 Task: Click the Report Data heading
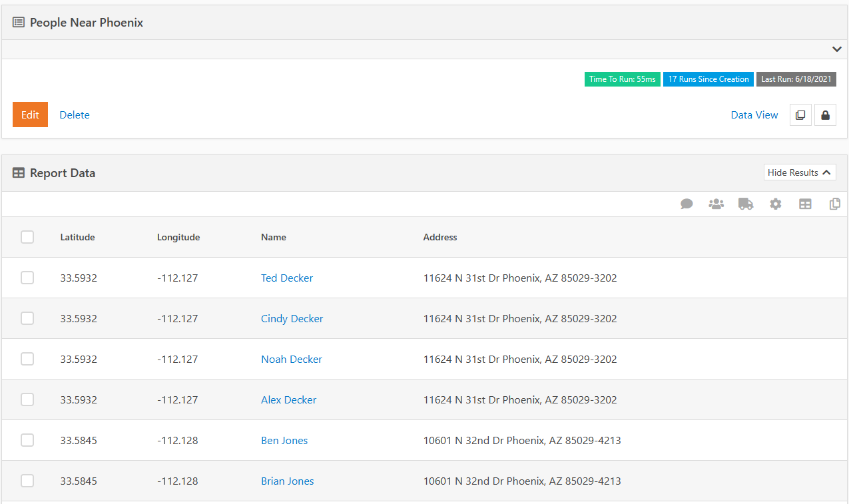coord(63,173)
